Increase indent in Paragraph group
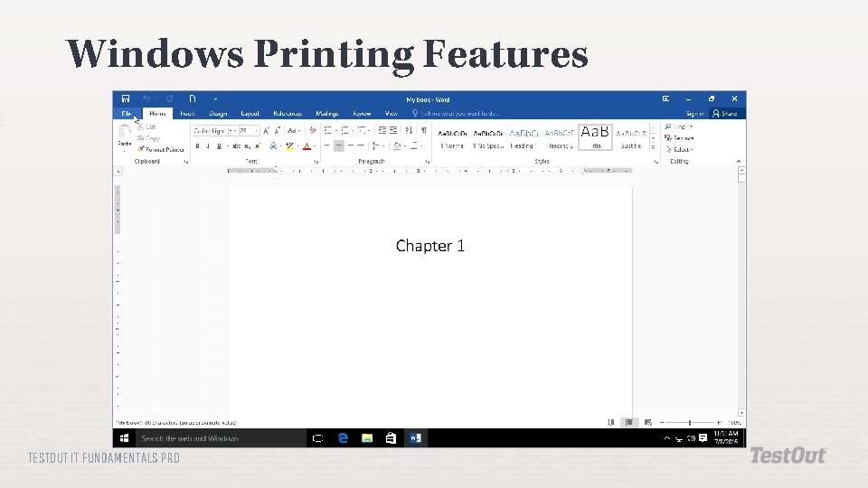 pos(393,130)
